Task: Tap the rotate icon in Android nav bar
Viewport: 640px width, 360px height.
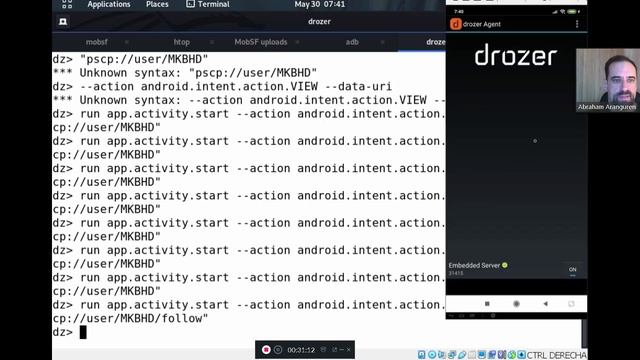Action: click(x=571, y=304)
